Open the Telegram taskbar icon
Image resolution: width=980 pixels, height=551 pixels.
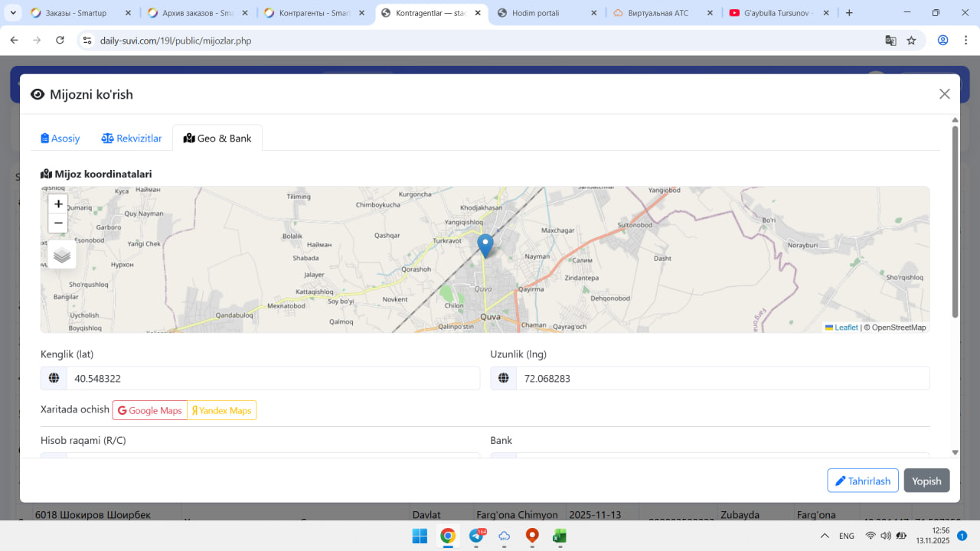click(x=476, y=536)
